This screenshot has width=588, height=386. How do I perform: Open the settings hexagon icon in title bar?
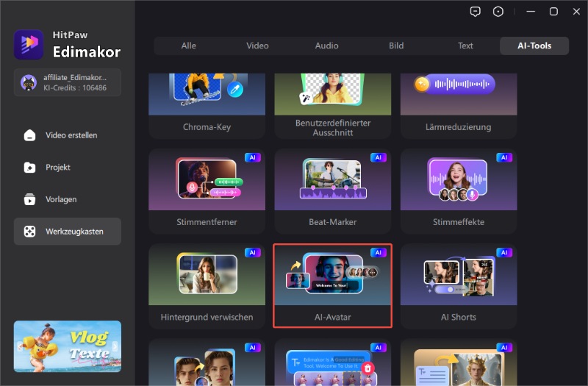498,12
